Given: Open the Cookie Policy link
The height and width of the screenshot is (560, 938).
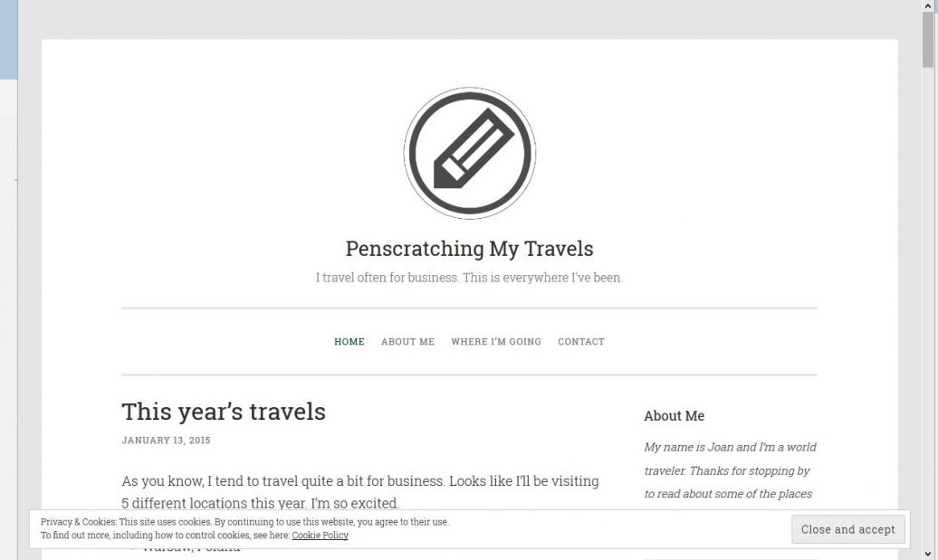Looking at the screenshot, I should pyautogui.click(x=320, y=536).
